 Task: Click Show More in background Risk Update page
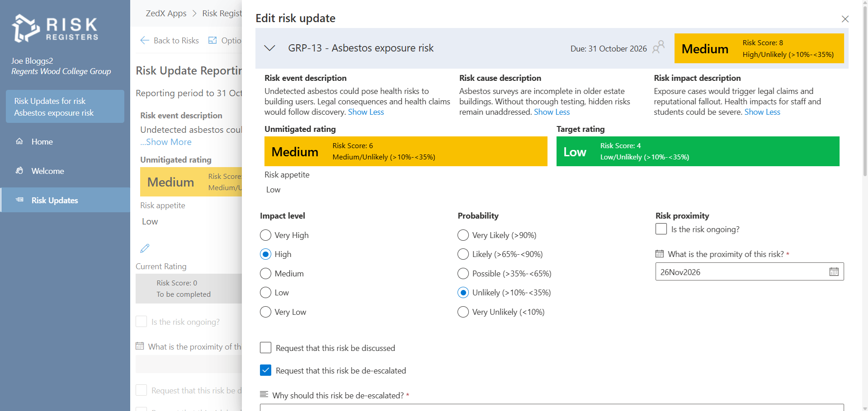tap(168, 142)
